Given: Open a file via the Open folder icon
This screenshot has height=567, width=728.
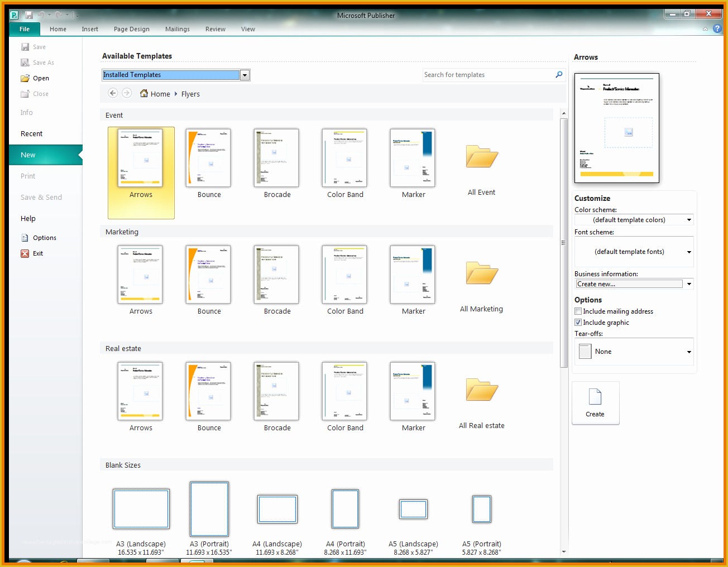Looking at the screenshot, I should [x=25, y=78].
